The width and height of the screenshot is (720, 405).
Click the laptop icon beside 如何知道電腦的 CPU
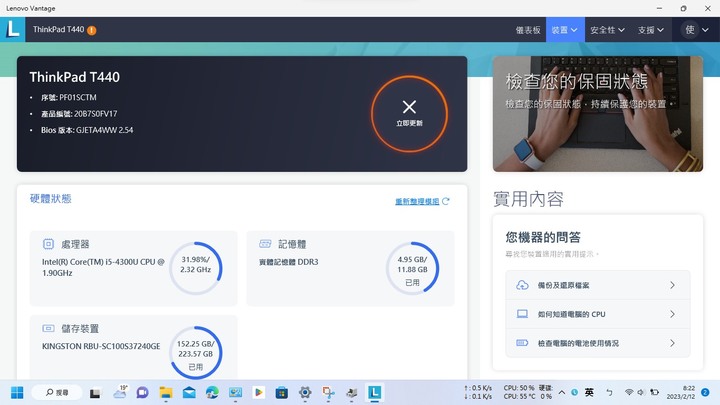coord(522,314)
